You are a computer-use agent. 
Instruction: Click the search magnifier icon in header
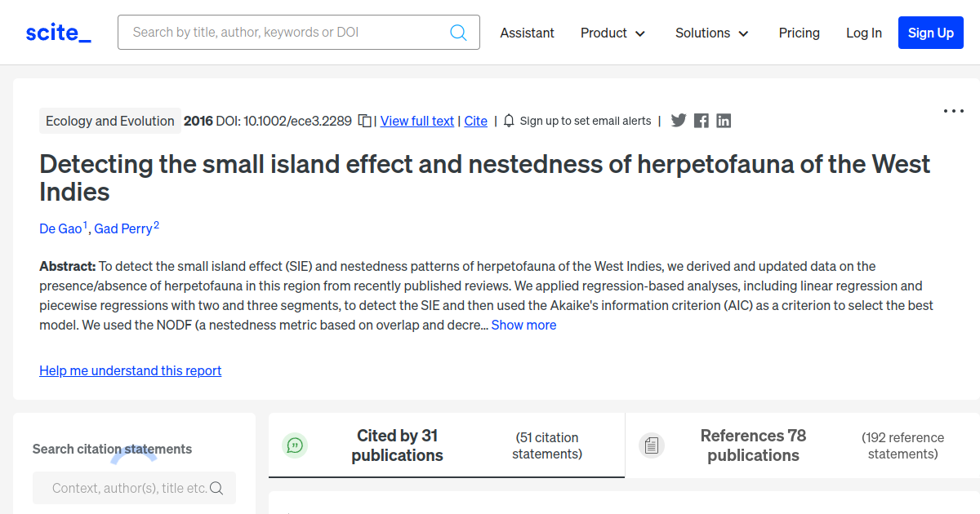pos(458,33)
